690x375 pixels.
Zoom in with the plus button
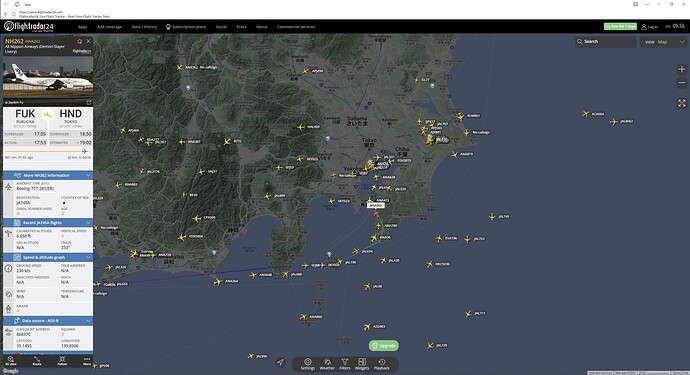(682, 69)
